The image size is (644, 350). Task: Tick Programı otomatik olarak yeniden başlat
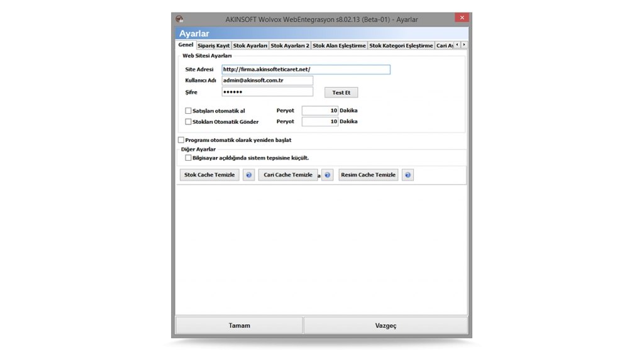click(x=181, y=140)
